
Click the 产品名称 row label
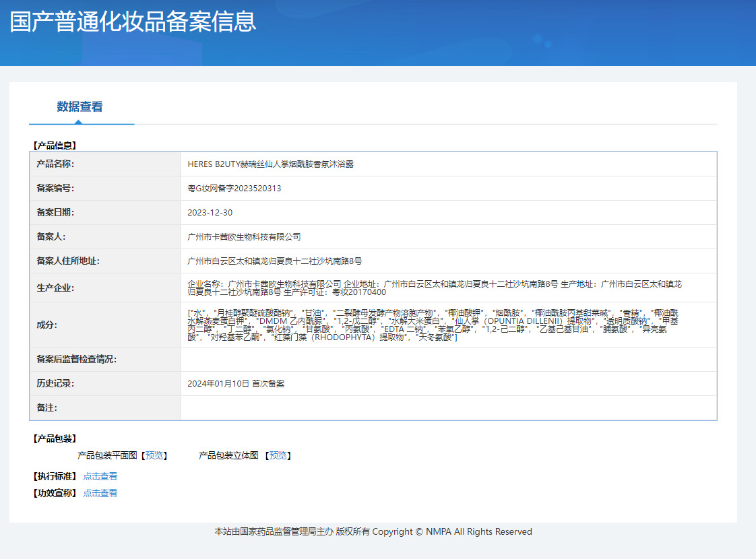click(55, 164)
